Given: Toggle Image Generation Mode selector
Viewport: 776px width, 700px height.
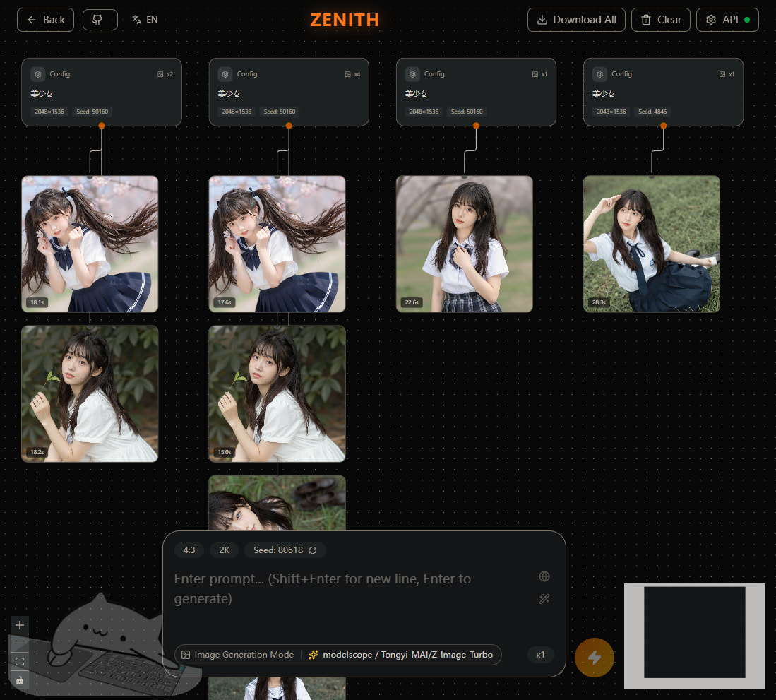Looking at the screenshot, I should point(238,655).
